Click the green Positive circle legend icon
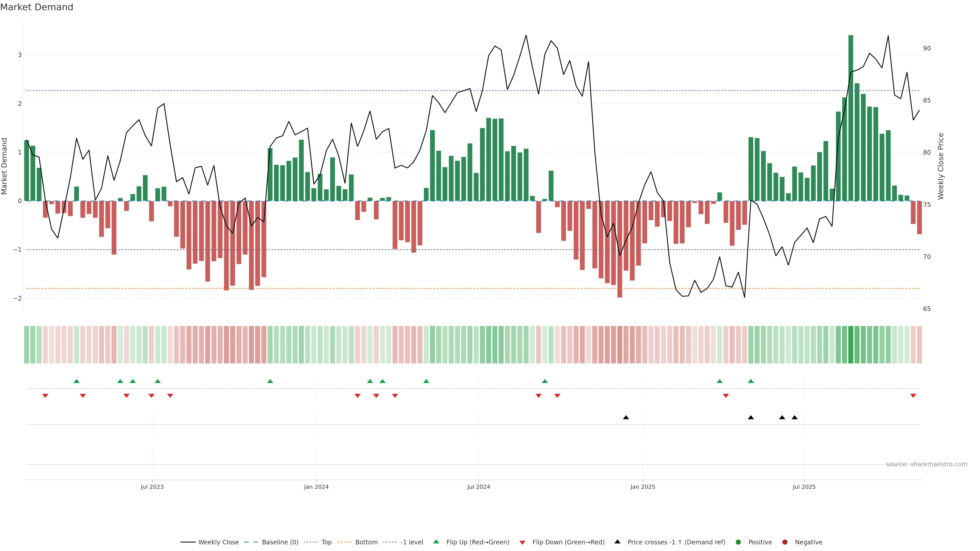 pos(738,542)
